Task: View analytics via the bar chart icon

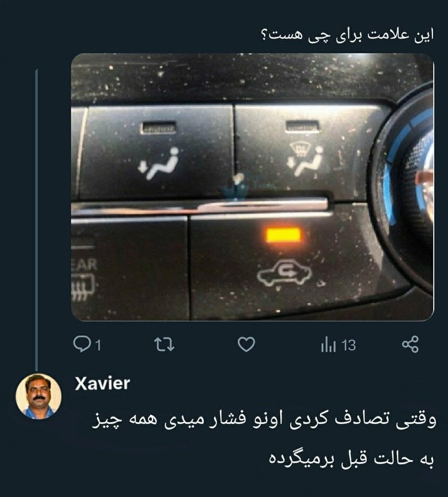Action: point(328,345)
